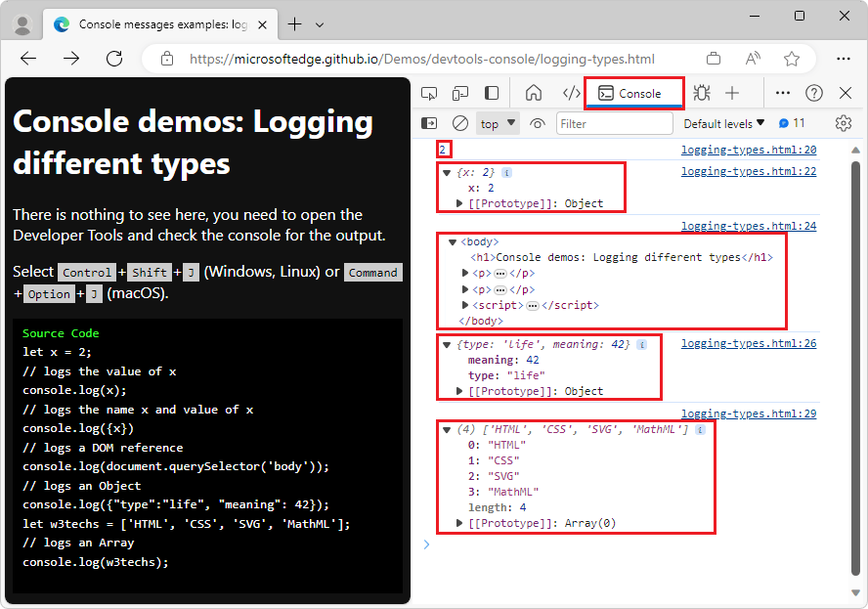This screenshot has height=609, width=868.
Task: Select the Inspect element tool
Action: point(430,92)
